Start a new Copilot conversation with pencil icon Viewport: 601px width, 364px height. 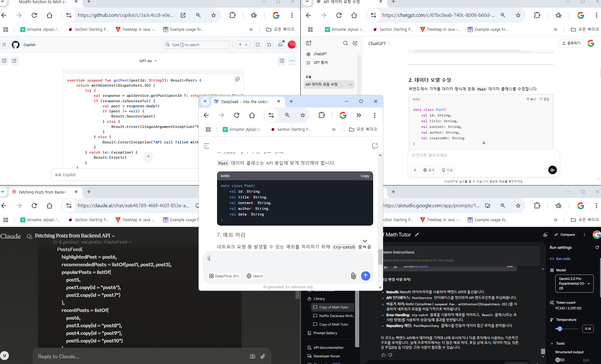coord(14,61)
